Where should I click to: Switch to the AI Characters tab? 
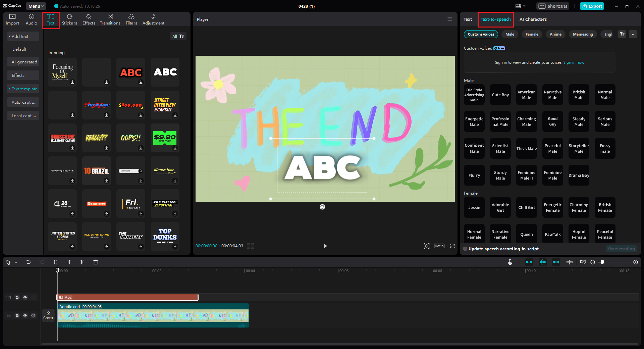[x=533, y=19]
